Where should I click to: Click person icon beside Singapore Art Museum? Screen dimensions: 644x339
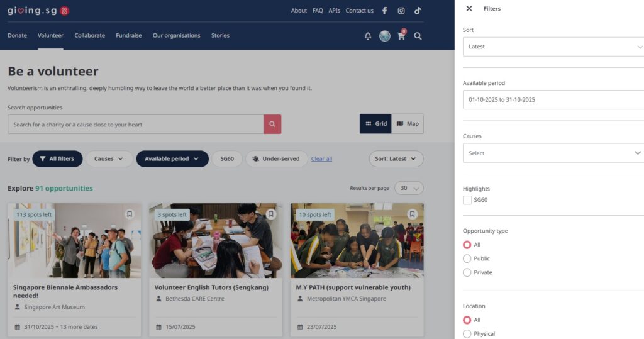click(x=17, y=307)
